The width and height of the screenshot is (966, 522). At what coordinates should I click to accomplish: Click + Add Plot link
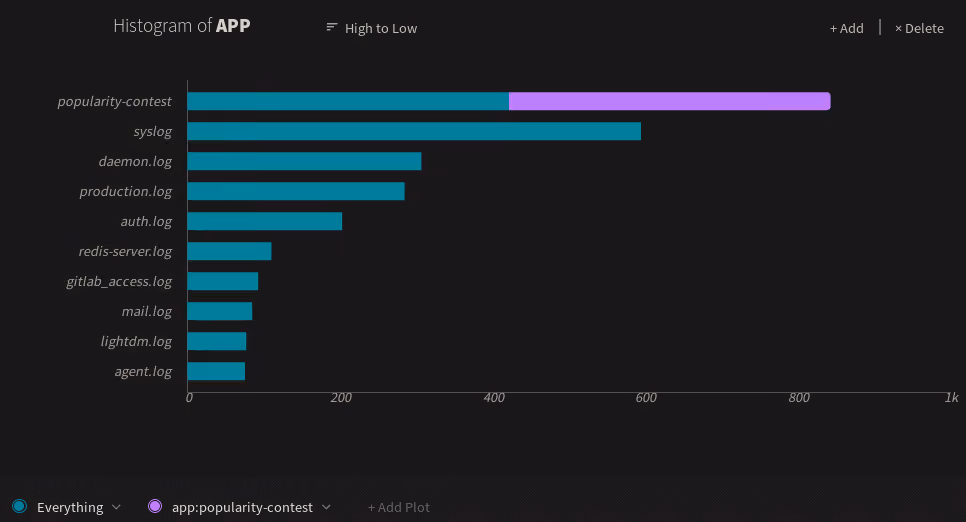click(399, 507)
